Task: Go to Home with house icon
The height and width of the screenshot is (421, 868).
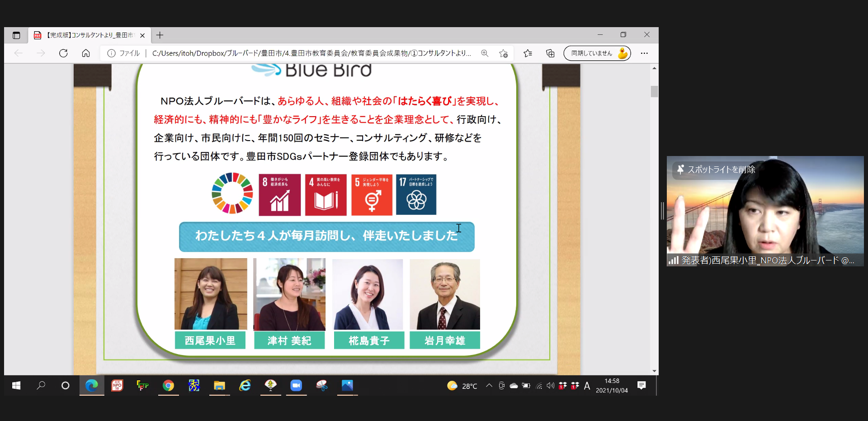Action: pos(86,53)
